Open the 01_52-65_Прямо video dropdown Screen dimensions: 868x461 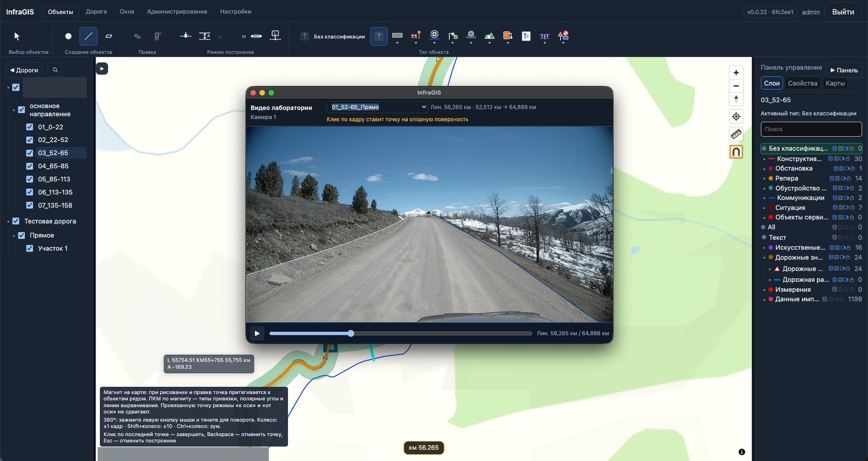(x=377, y=107)
